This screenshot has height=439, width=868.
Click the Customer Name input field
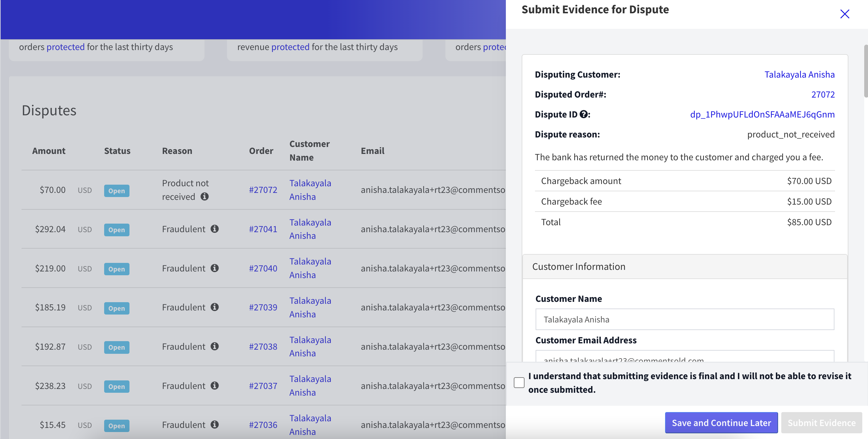pyautogui.click(x=684, y=319)
